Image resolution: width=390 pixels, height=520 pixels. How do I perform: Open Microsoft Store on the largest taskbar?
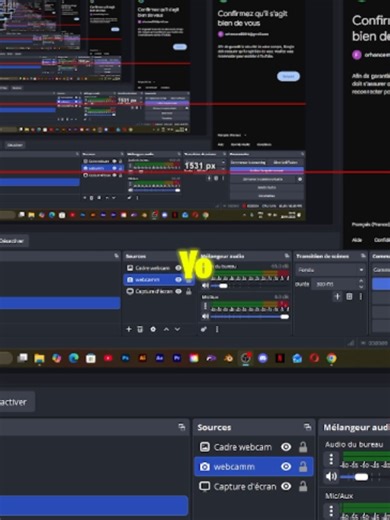coord(91,358)
